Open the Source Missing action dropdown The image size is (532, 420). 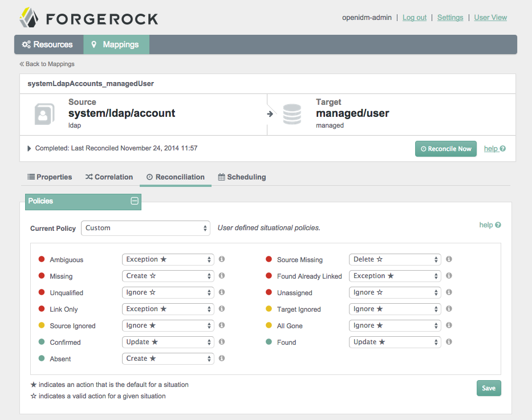[395, 259]
